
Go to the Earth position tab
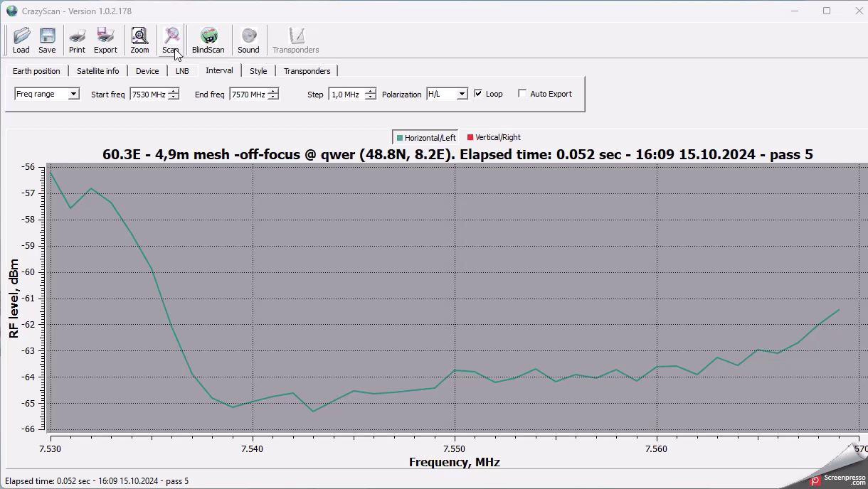36,71
